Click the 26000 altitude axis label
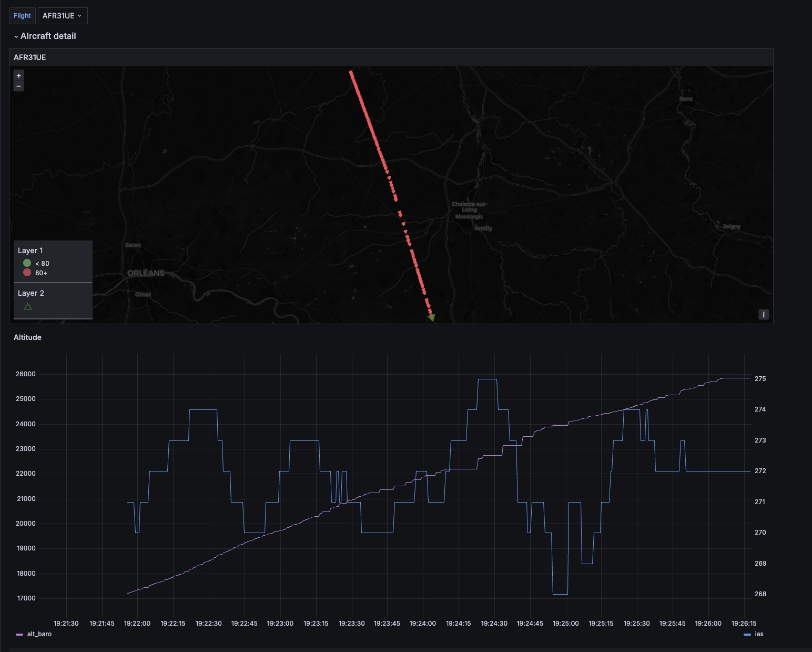812x652 pixels. 26,374
